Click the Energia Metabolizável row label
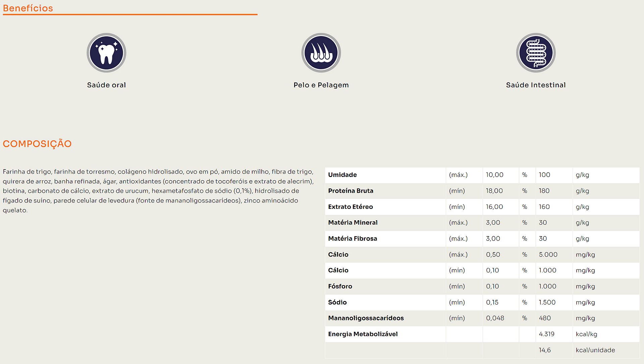644x364 pixels. [x=363, y=334]
